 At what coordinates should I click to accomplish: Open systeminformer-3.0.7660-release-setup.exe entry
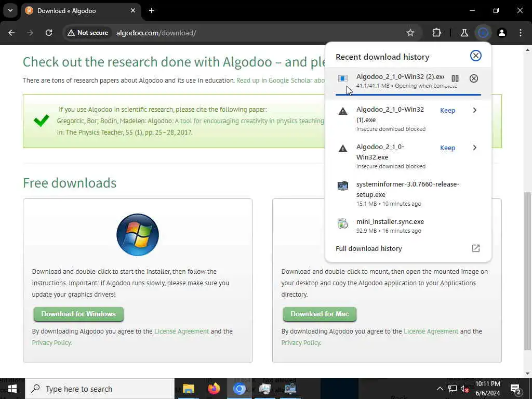[408, 194]
